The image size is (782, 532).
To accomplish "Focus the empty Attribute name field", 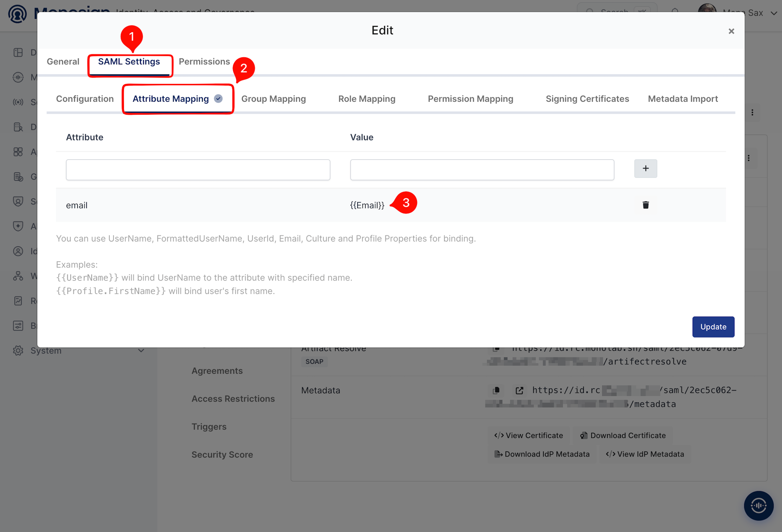I will point(198,170).
